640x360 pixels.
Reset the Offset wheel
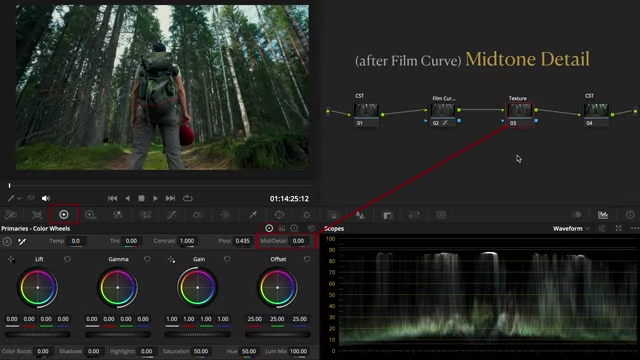307,259
